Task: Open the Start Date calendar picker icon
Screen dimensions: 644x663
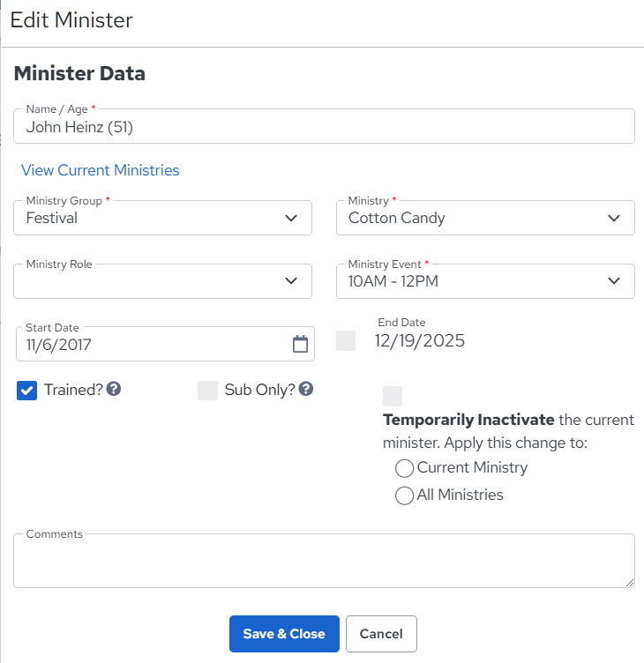Action: click(x=300, y=344)
